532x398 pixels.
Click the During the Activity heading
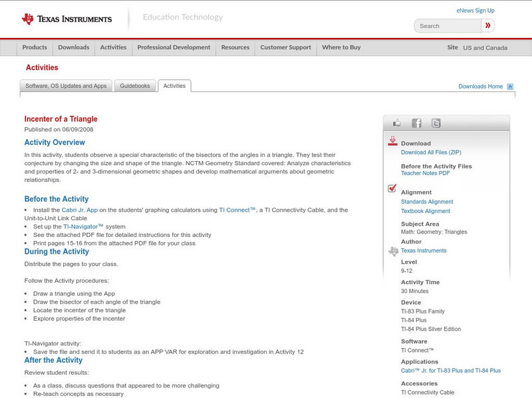click(57, 252)
